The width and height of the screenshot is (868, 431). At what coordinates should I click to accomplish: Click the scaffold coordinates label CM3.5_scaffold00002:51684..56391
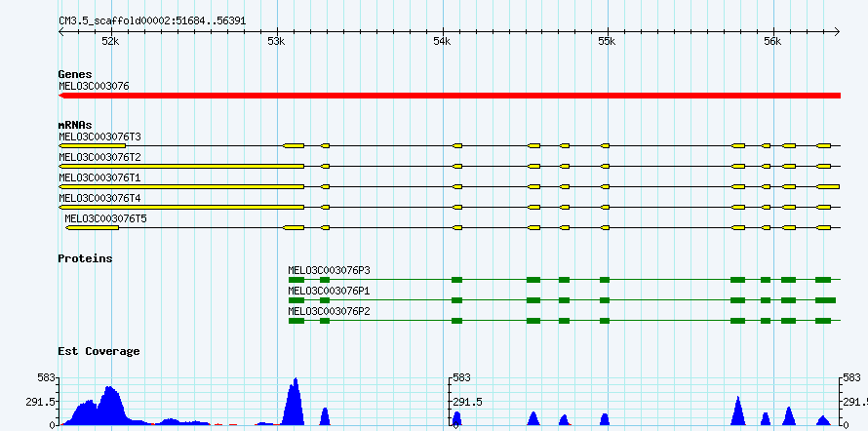click(x=152, y=21)
